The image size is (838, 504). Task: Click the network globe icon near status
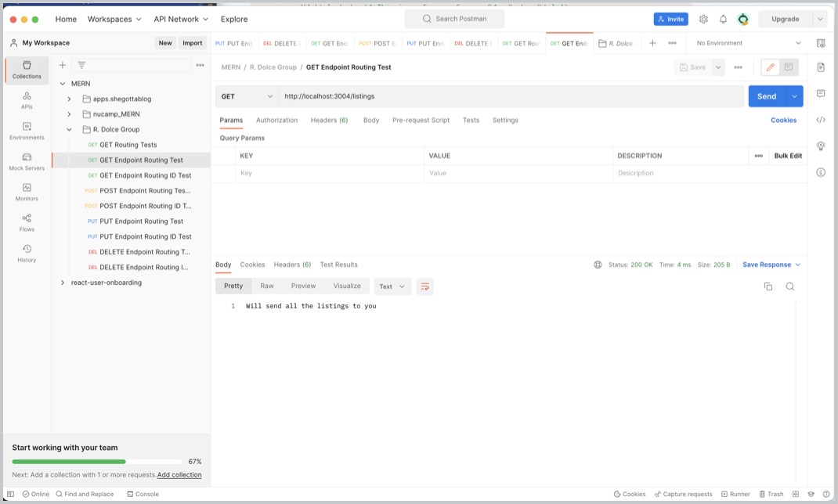pos(598,265)
